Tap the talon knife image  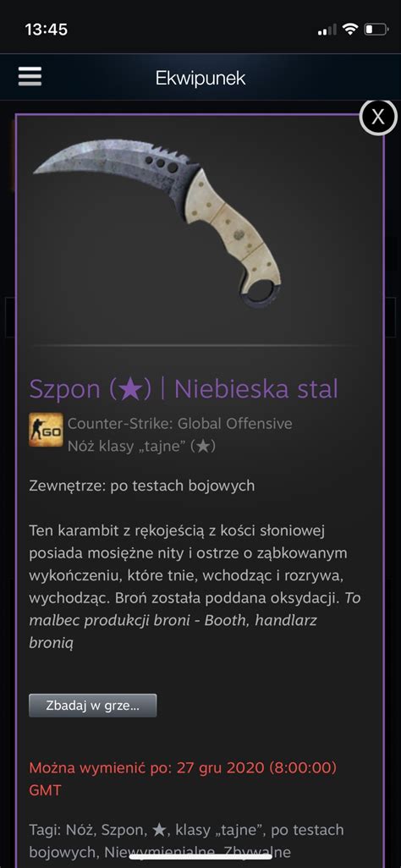click(x=158, y=222)
